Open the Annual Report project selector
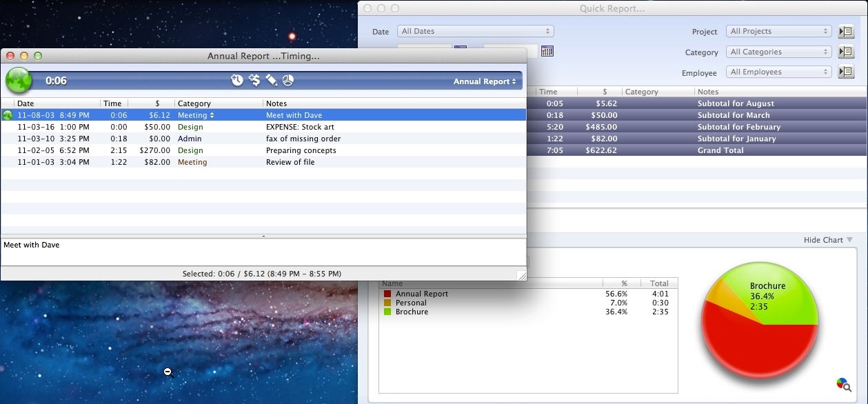Screen dimensions: 868x404 [x=484, y=80]
